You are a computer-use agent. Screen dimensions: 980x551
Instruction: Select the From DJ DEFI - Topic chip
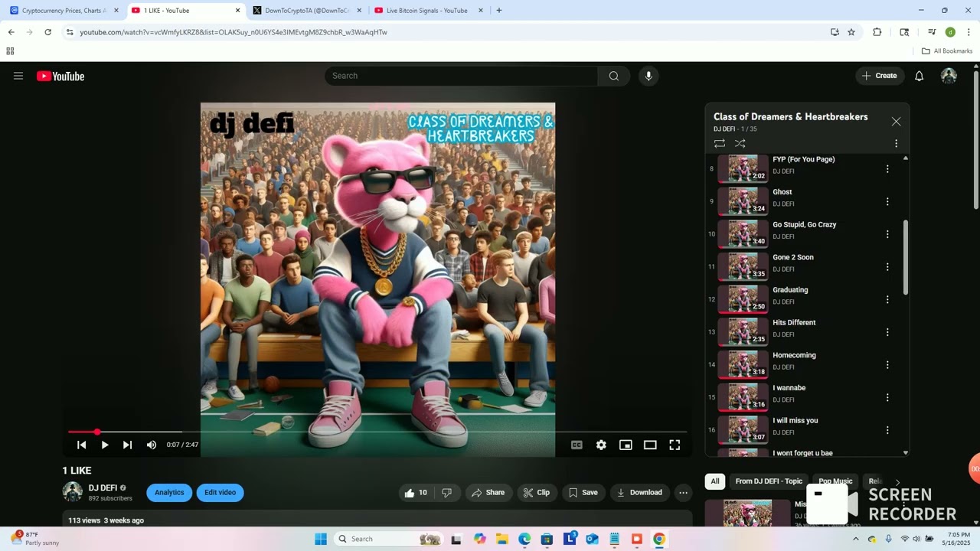pos(769,481)
